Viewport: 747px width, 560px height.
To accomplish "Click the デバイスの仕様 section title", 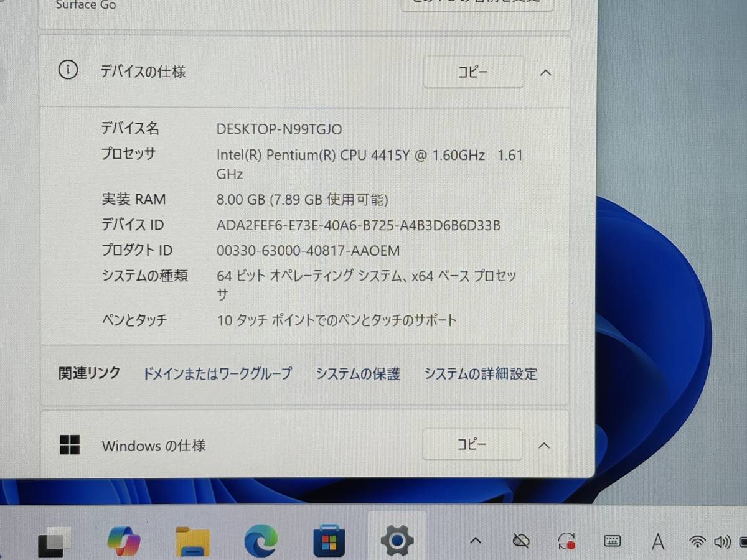I will (144, 72).
